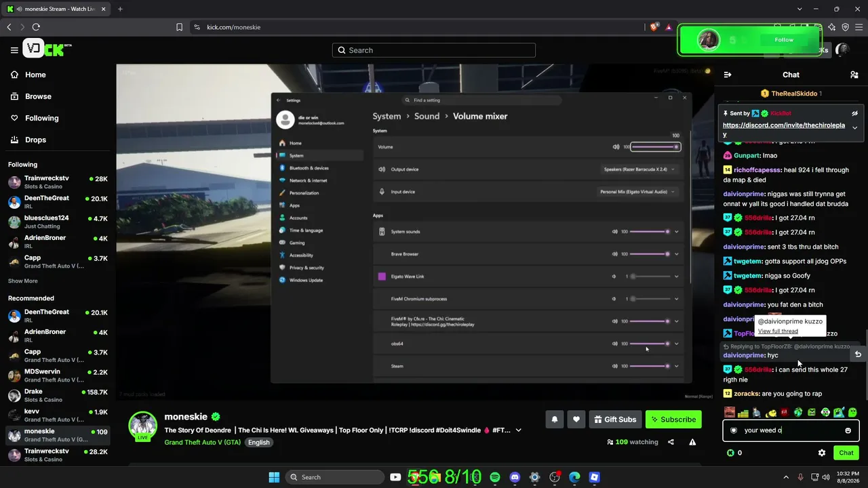Subscribe to the moneskie channel
Image resolution: width=868 pixels, height=488 pixels.
[673, 420]
